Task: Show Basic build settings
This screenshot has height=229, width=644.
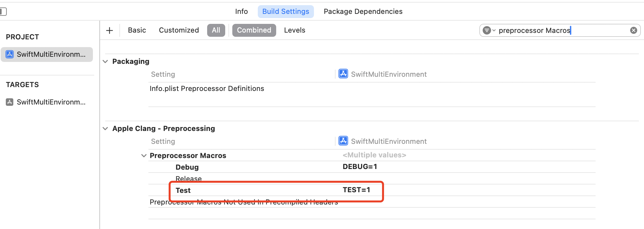Action: click(137, 30)
